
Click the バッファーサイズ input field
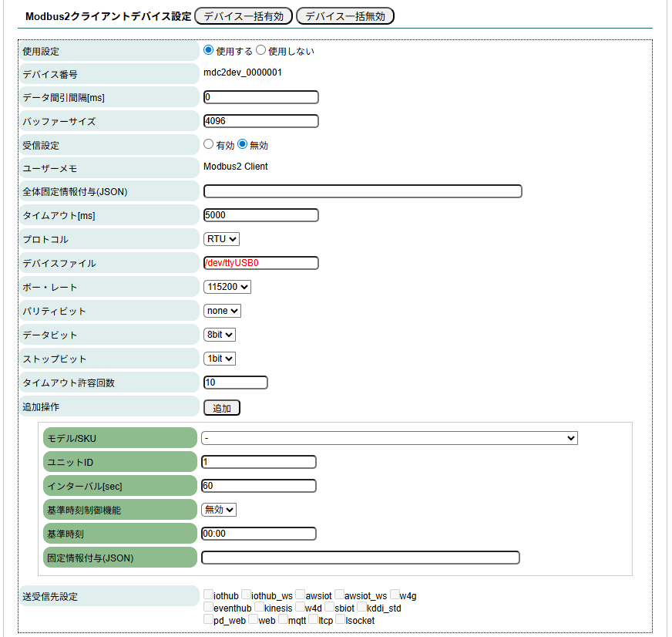pyautogui.click(x=261, y=121)
